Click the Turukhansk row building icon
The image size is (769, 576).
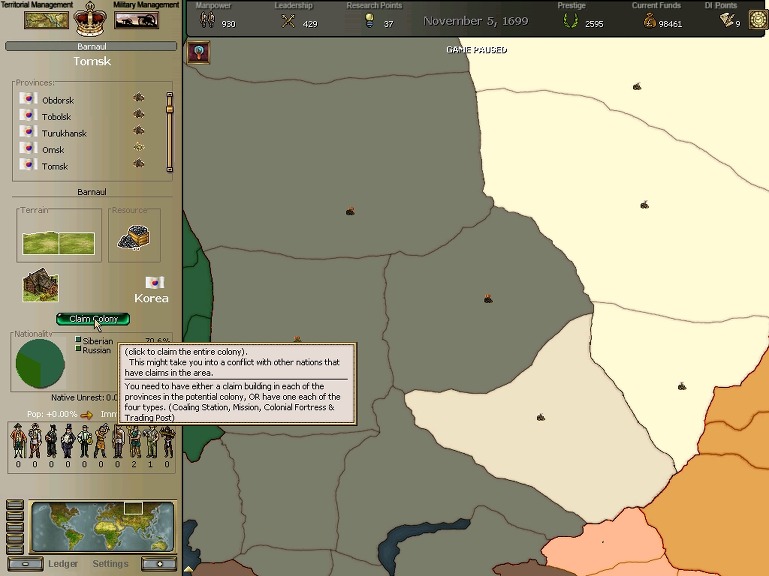[x=139, y=131]
